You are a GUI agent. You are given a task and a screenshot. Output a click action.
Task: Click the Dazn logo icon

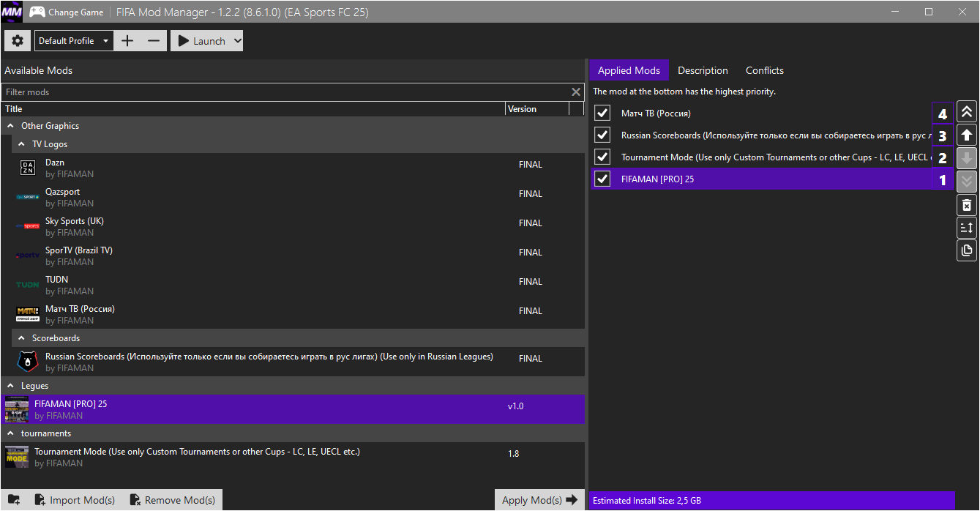click(27, 168)
